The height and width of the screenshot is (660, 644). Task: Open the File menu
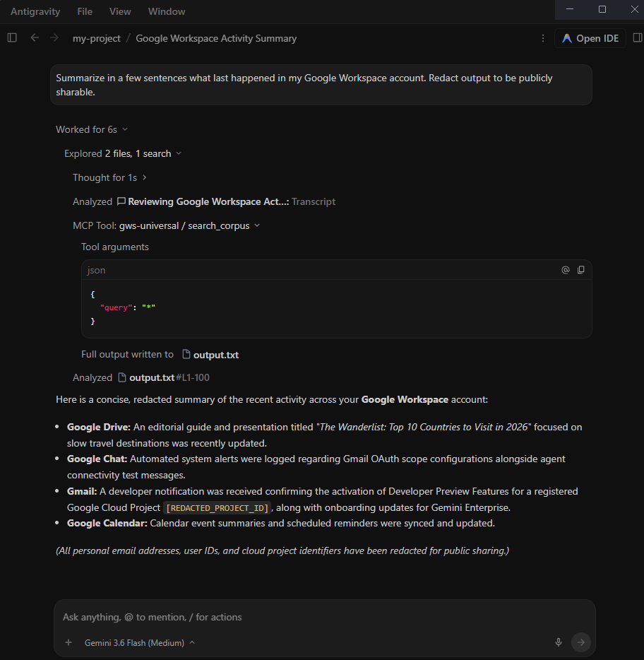pos(85,11)
